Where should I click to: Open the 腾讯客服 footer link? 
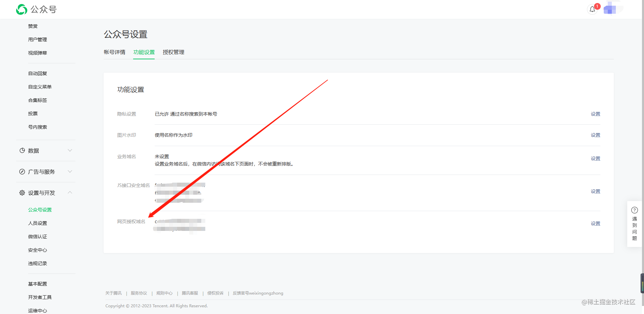[190, 293]
